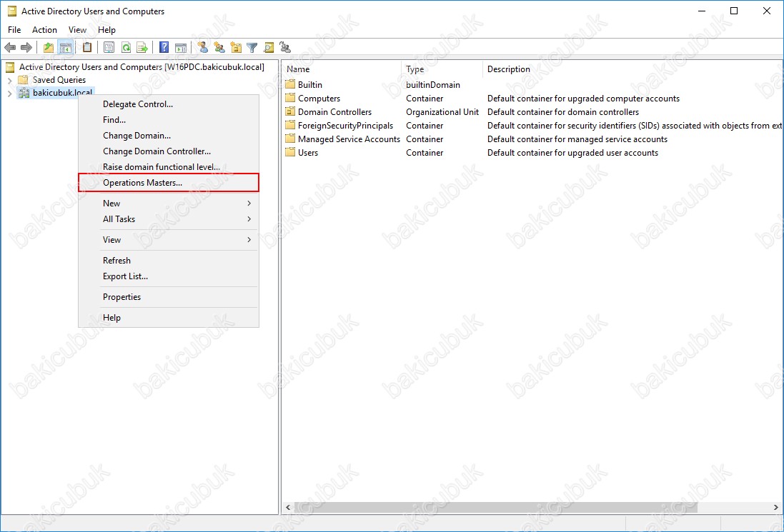Click Add to group toolbar icon
Screen dimensions: 784x532
click(x=285, y=47)
